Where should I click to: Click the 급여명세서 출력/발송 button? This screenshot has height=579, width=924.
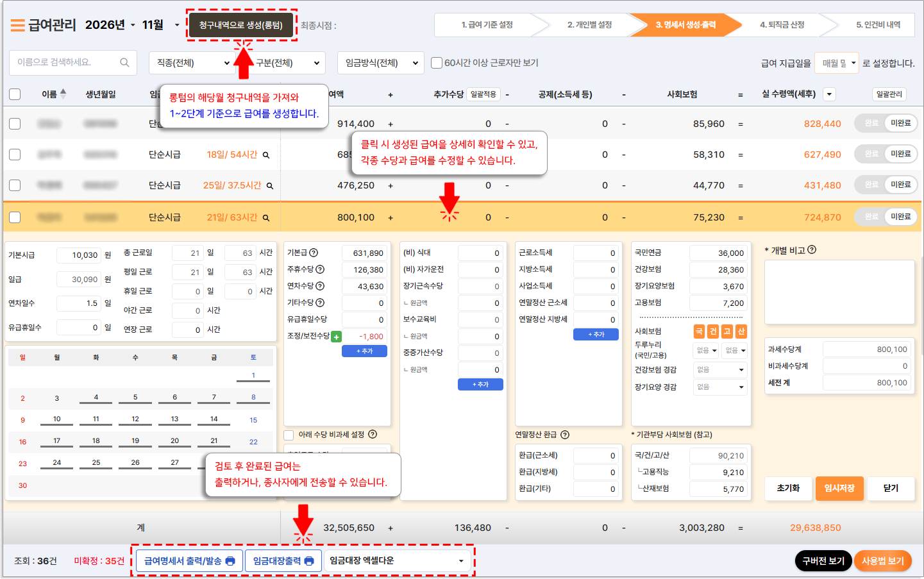[x=189, y=561]
